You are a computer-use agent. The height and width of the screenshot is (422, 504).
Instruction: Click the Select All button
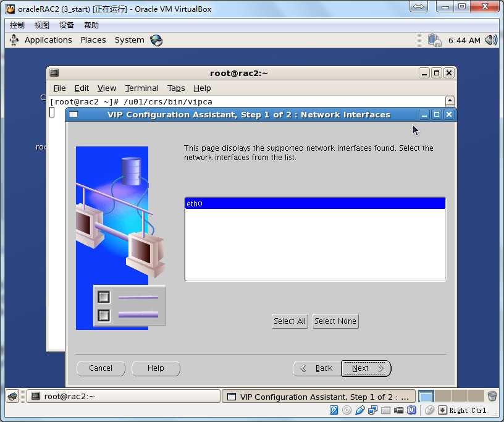coord(290,321)
